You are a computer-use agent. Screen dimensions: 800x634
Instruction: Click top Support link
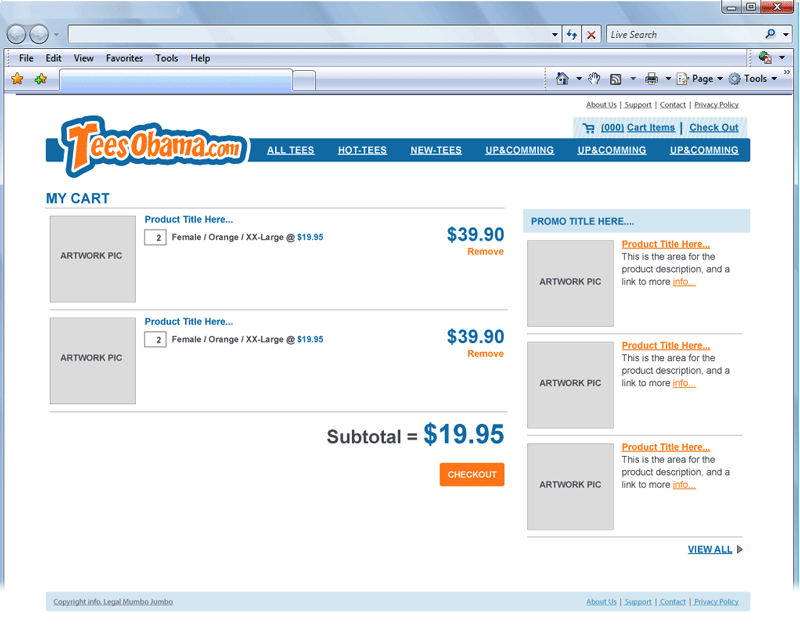click(x=638, y=105)
